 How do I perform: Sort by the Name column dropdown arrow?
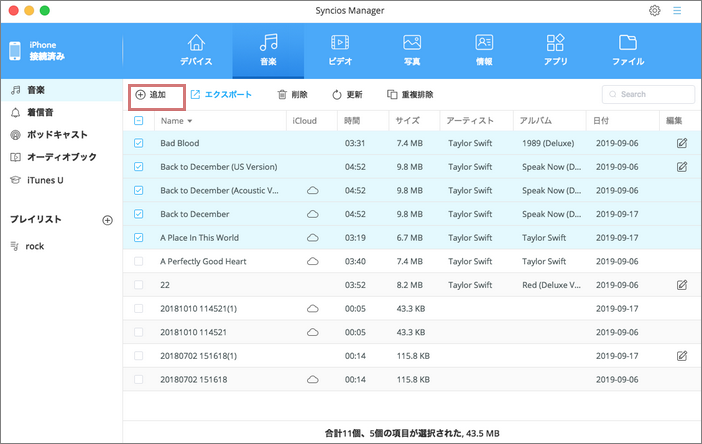point(190,121)
